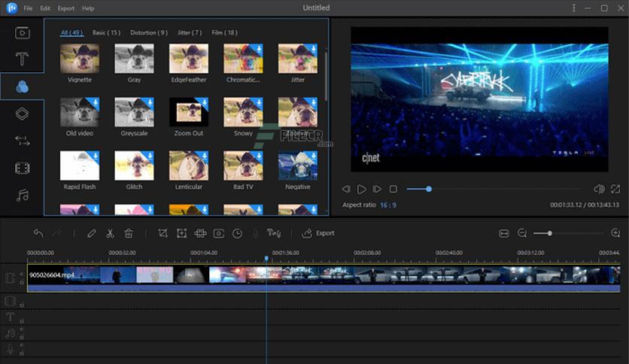Delete clip with trash icon
The image size is (629, 364).
pyautogui.click(x=129, y=233)
